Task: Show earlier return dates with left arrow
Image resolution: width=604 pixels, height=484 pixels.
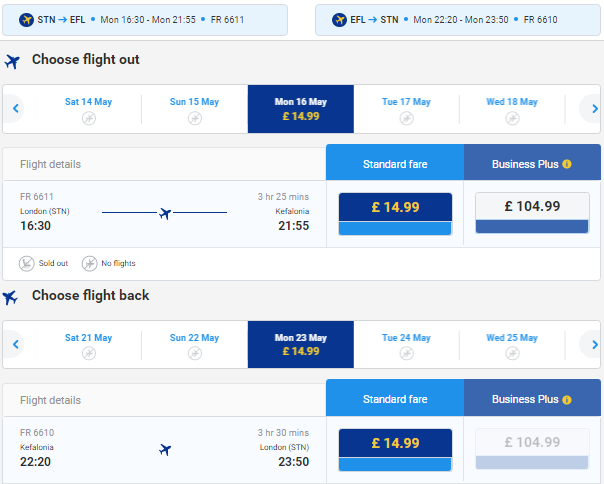Action: 15,344
